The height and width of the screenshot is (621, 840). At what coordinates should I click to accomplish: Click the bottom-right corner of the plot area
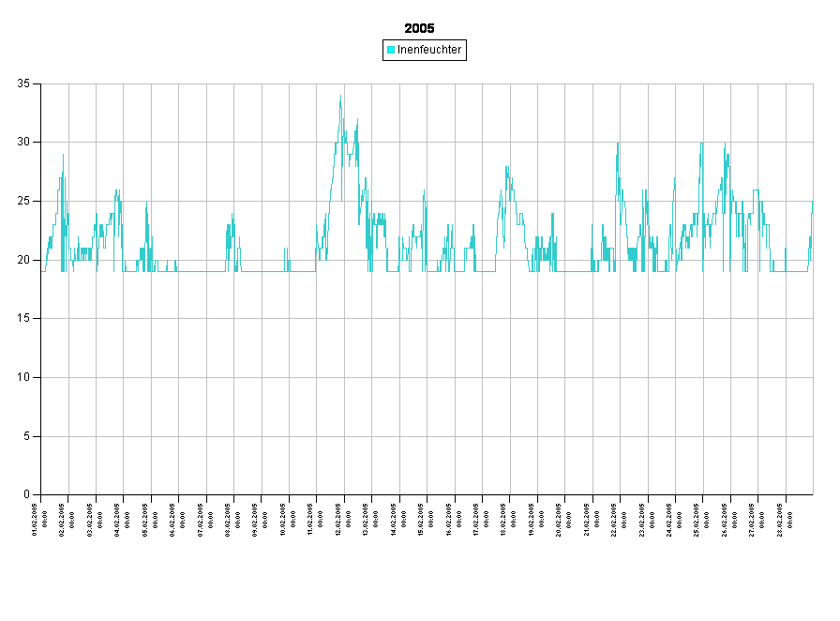coord(812,492)
